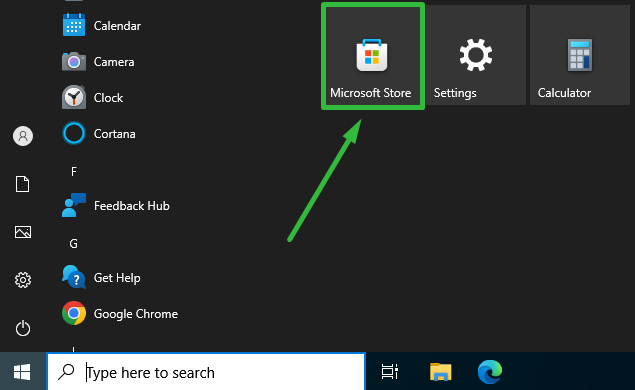
Task: Open Documents from the left sidebar
Action: point(23,184)
